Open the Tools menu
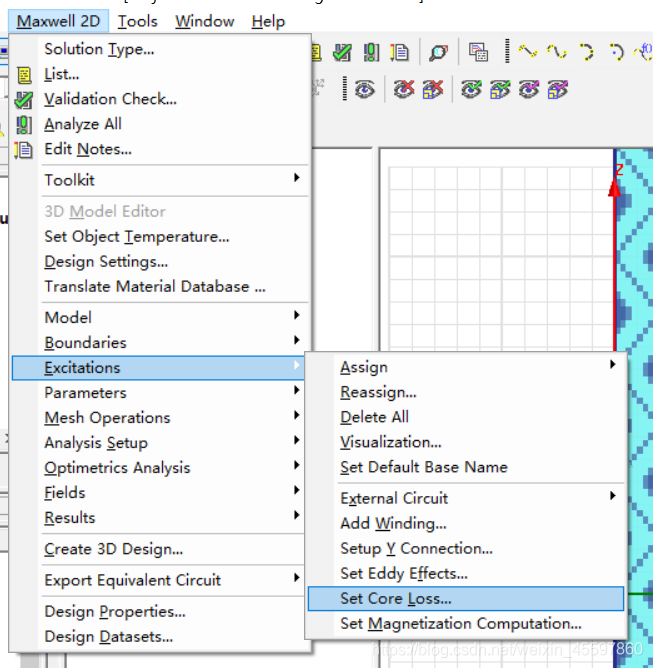This screenshot has width=653, height=668. [138, 21]
